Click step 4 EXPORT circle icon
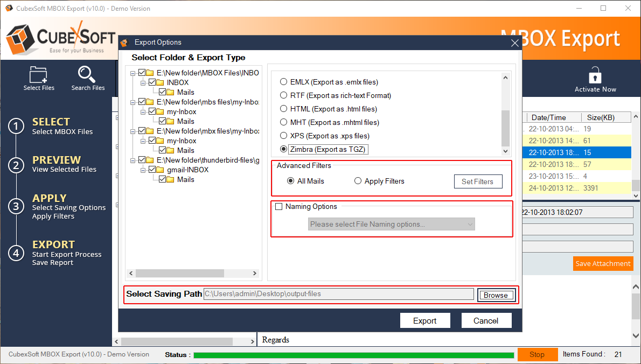The height and width of the screenshot is (364, 641). [16, 253]
